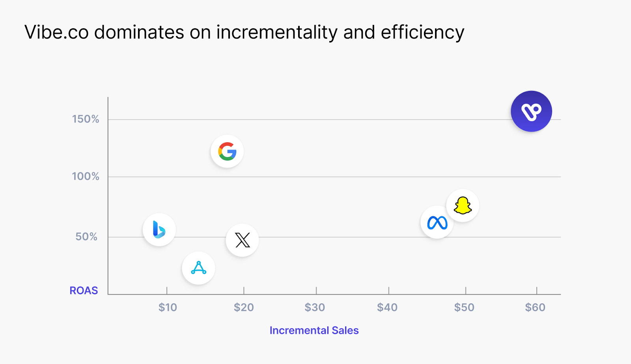This screenshot has width=631, height=364.
Task: Click the word "efficiency" in the heading
Action: [x=422, y=32]
